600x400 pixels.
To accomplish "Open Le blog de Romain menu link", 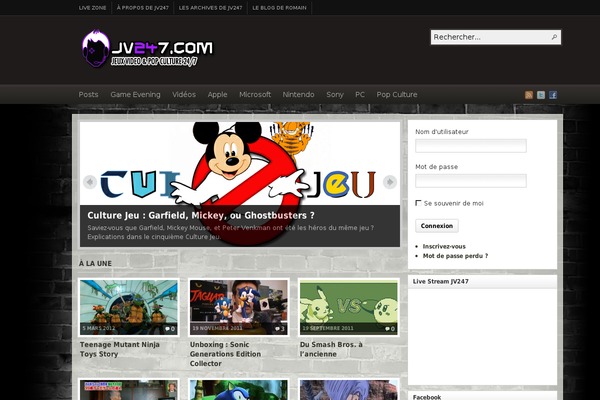I will 279,8.
